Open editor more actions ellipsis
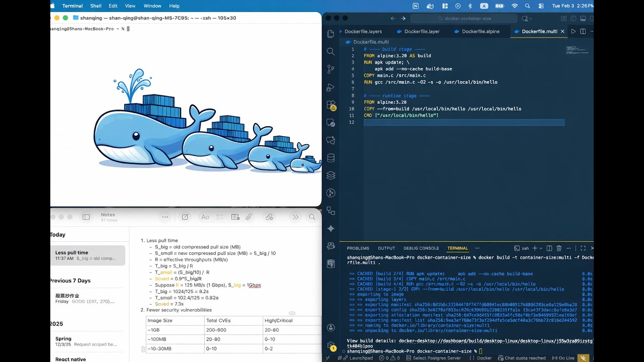 [592, 31]
